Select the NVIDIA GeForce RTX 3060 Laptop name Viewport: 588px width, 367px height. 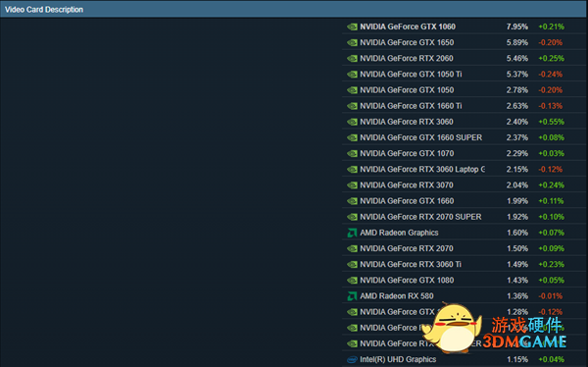pyautogui.click(x=422, y=170)
